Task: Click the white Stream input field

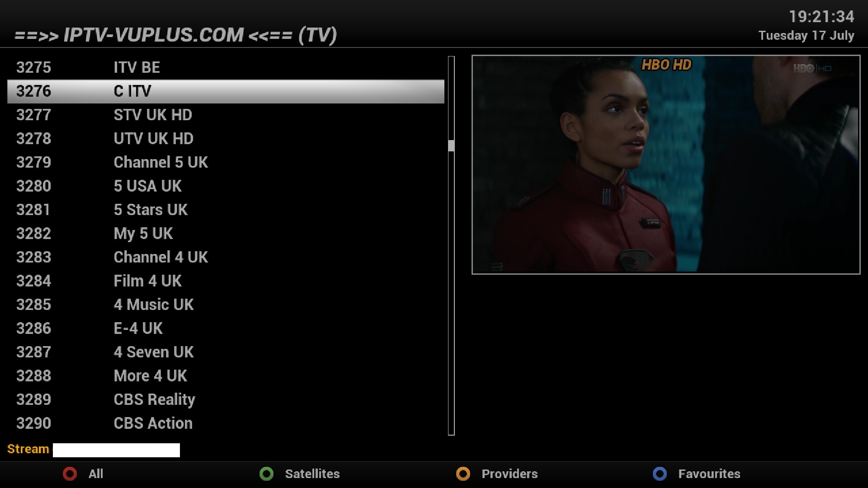Action: tap(116, 450)
